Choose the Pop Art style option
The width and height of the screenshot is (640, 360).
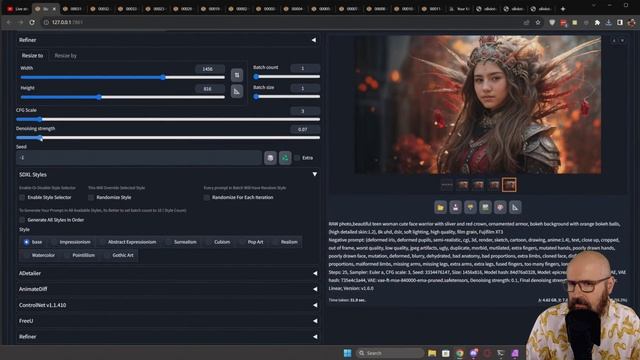tap(252, 242)
